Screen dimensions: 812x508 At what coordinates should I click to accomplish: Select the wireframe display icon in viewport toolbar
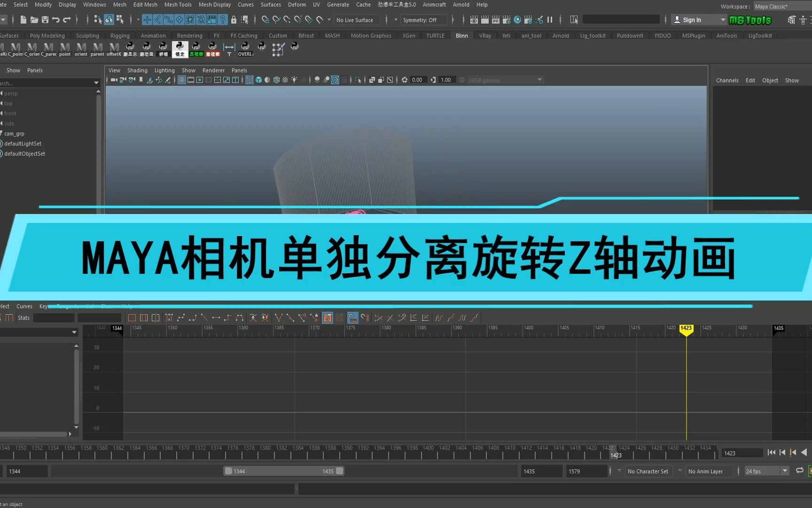(250, 79)
